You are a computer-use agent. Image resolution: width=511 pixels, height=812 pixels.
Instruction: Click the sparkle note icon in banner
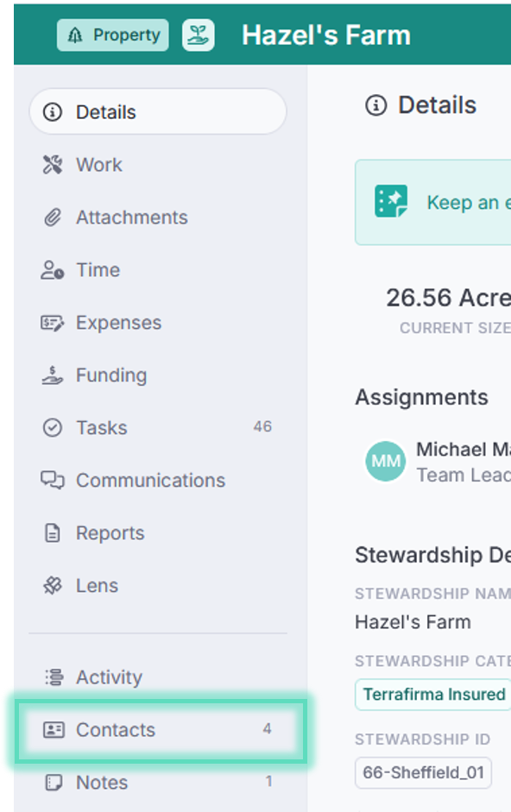pos(391,201)
